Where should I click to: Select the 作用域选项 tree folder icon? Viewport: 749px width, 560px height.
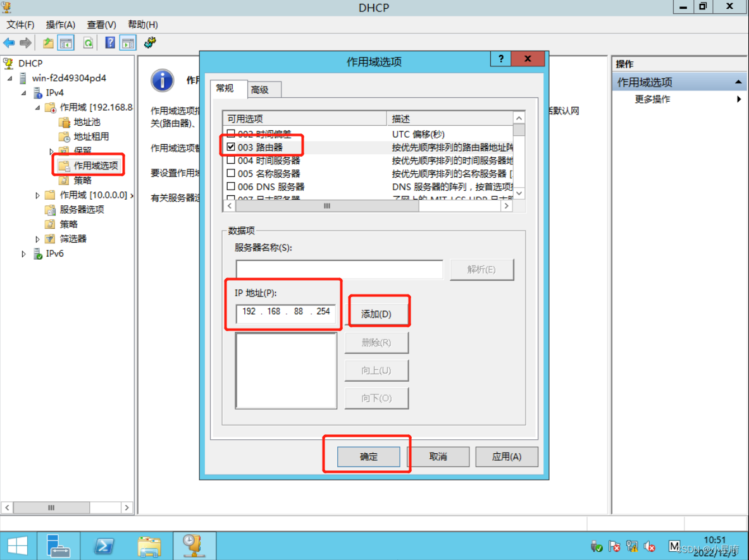click(x=63, y=166)
